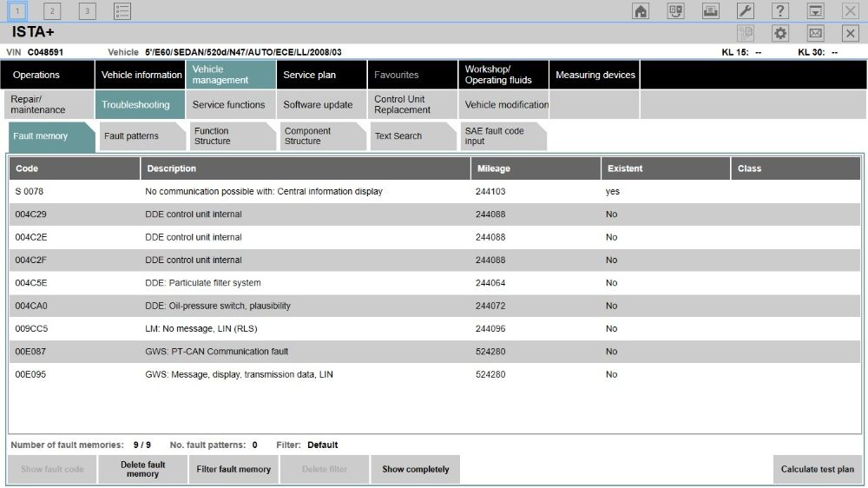The width and height of the screenshot is (868, 488).
Task: Open the ISTA+ settings gear icon
Action: click(780, 33)
